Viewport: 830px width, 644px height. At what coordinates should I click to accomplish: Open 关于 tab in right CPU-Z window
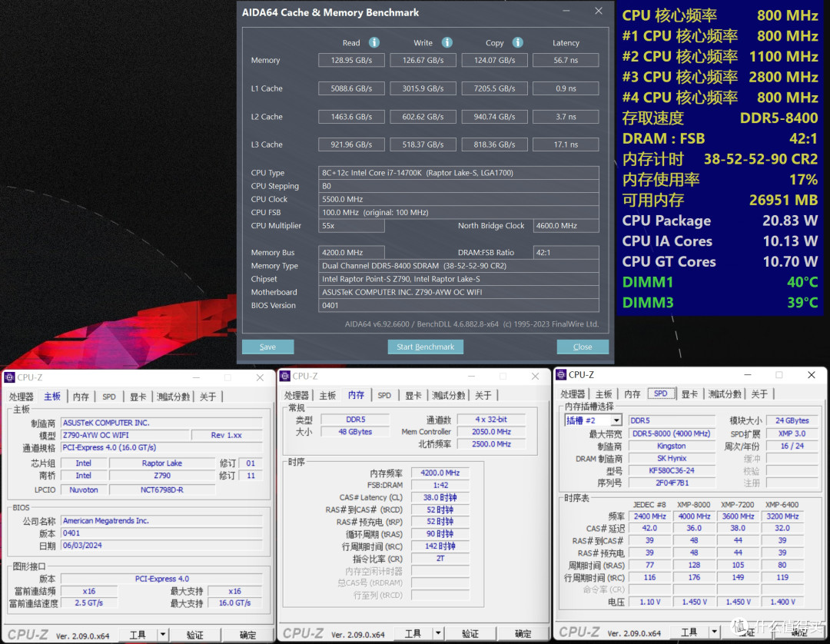[x=759, y=393]
